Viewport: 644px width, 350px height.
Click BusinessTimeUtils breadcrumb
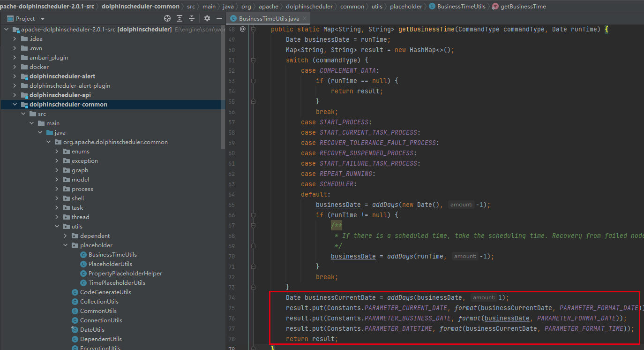(x=457, y=6)
